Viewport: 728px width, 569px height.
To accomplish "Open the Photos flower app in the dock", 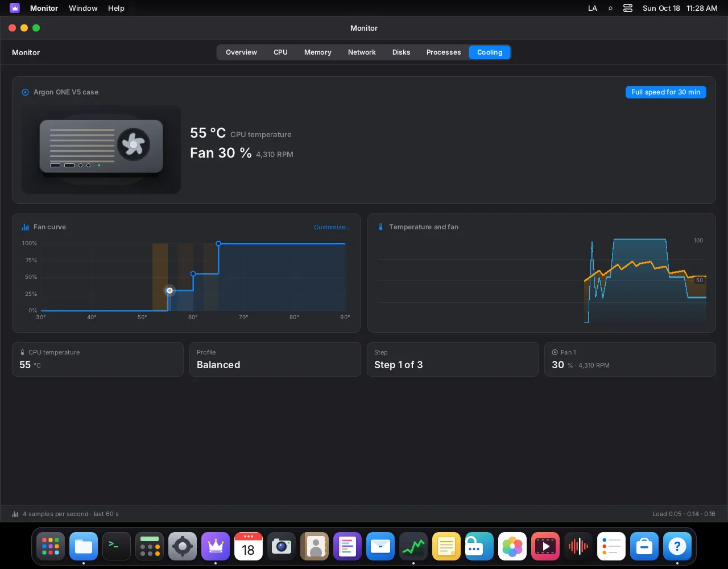I will click(x=512, y=547).
